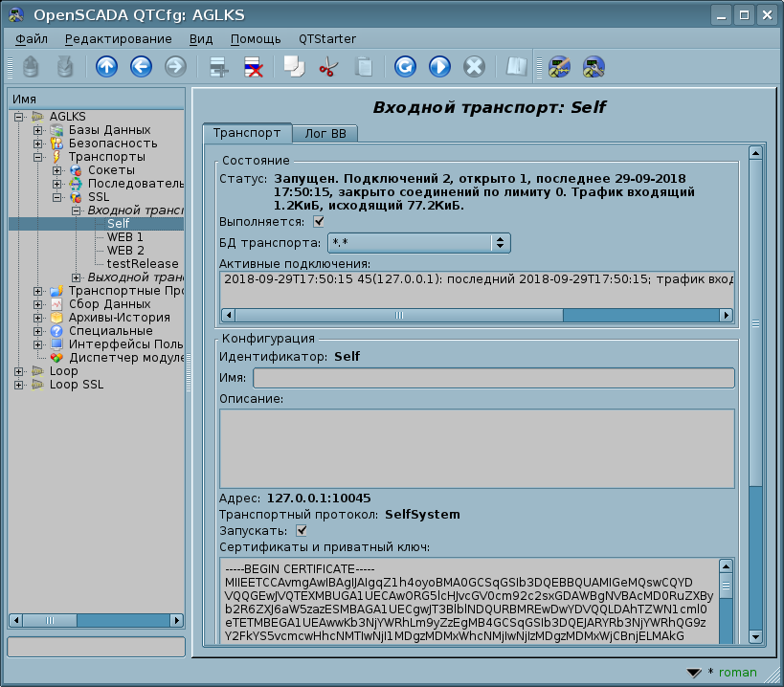Image resolution: width=784 pixels, height=687 pixels.
Task: Go up a level with the up arrow
Action: click(x=106, y=66)
